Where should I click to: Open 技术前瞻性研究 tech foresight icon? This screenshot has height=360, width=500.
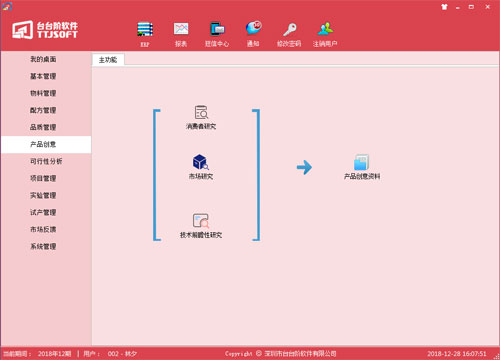pyautogui.click(x=201, y=220)
